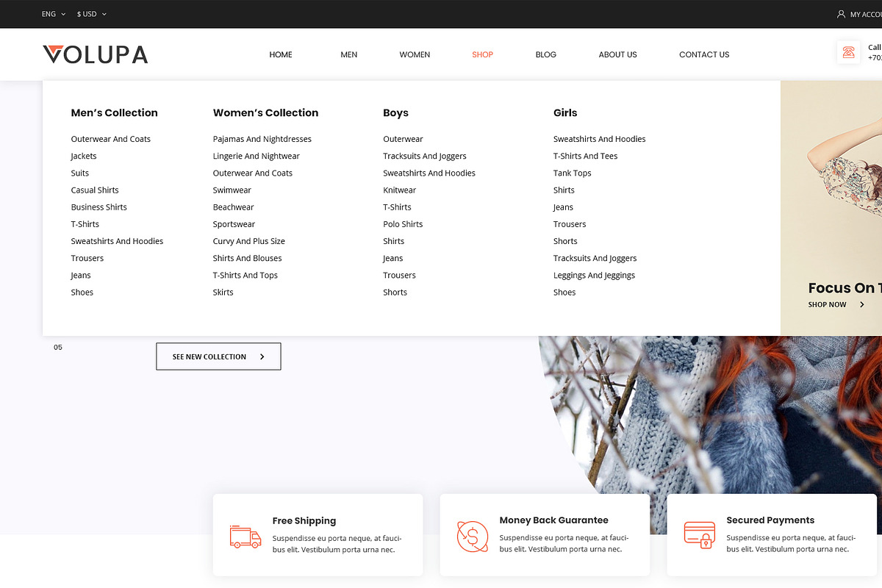This screenshot has width=882, height=588.
Task: Open Sportswear category
Action: pos(234,224)
